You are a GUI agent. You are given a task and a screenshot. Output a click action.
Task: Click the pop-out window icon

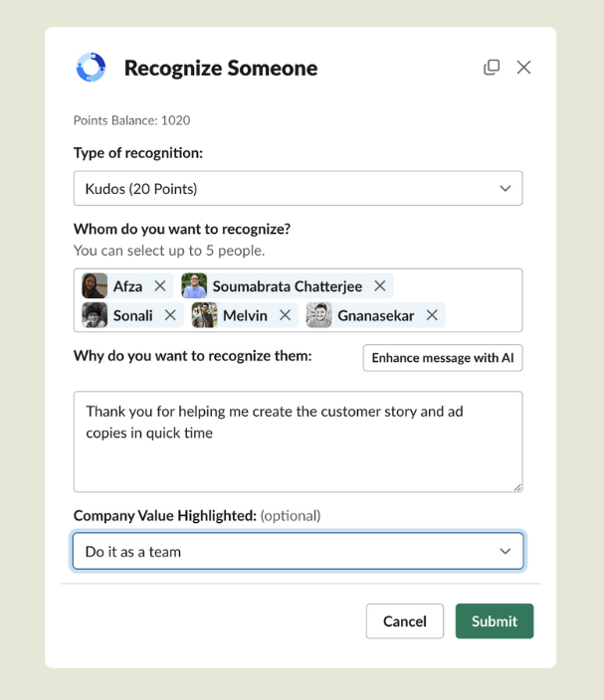coord(492,68)
